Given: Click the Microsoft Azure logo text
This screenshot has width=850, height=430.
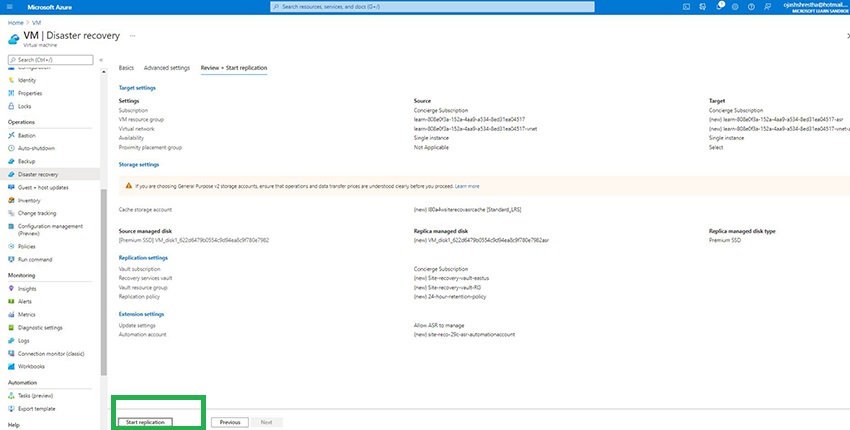Looking at the screenshot, I should click(x=49, y=7).
